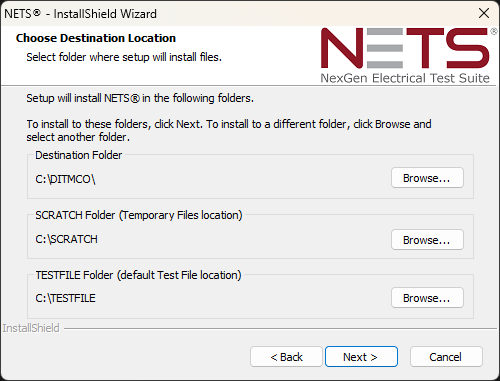Click the 'Select folder where setup will install files' text

(124, 57)
